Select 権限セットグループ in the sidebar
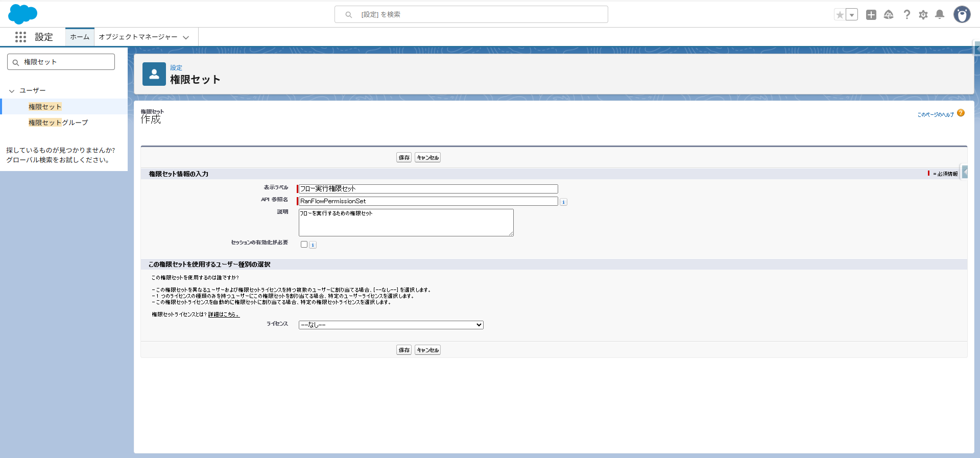 coord(58,123)
